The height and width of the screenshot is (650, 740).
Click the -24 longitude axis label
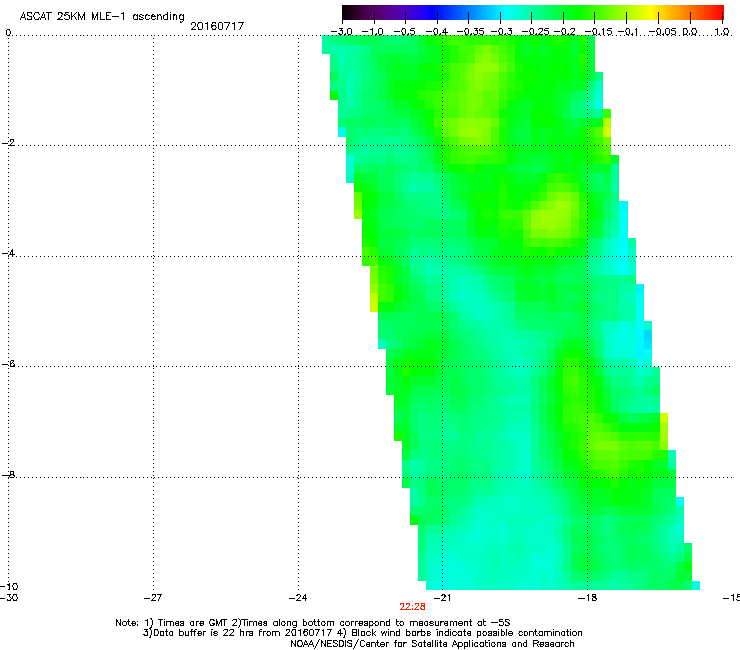tap(298, 598)
